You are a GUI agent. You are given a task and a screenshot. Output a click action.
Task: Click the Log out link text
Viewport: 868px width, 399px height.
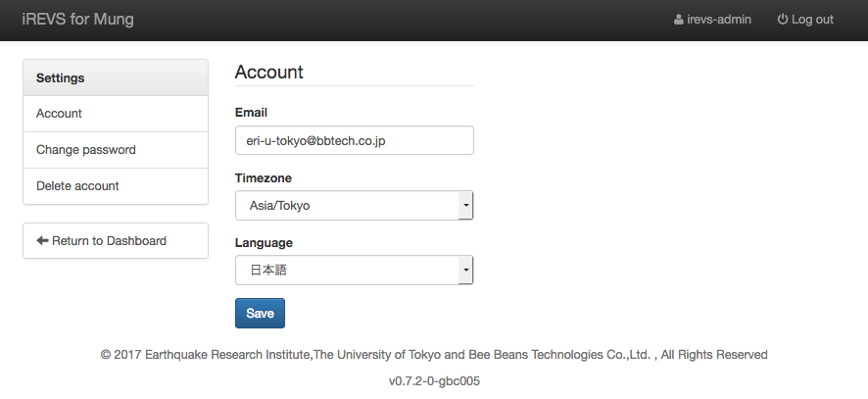[x=812, y=20]
